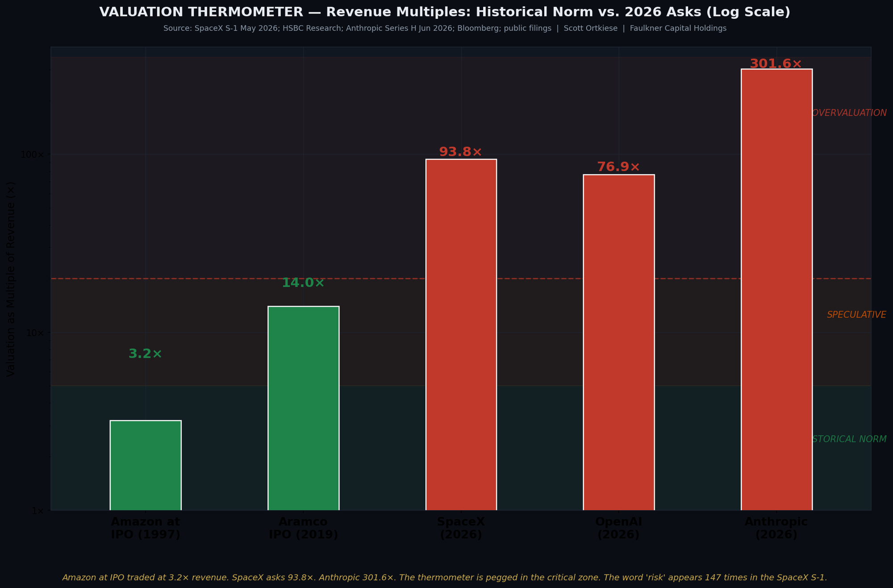Image resolution: width=893 pixels, height=588 pixels.
Task: Click the HISTORICAL NORM zone label
Action: tap(849, 439)
